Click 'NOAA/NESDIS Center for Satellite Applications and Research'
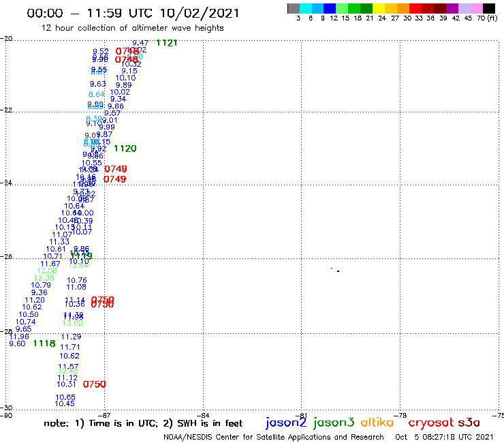This screenshot has height=443, width=504. click(274, 437)
